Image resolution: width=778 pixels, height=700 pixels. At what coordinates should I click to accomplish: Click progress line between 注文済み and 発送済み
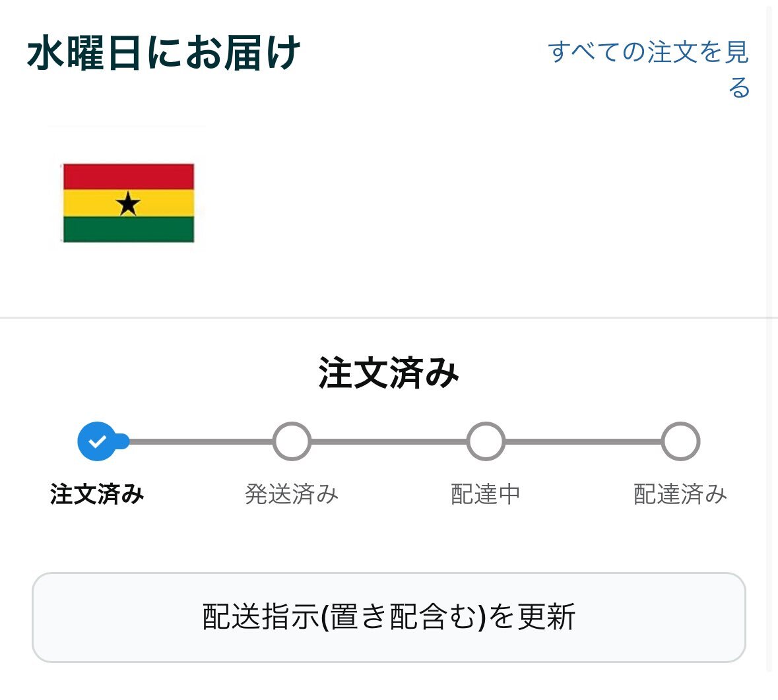tap(201, 441)
